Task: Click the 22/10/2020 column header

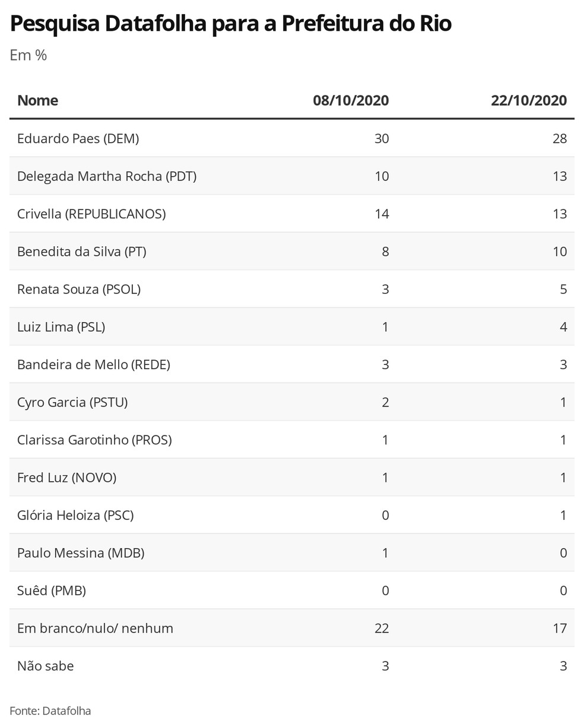Action: (x=529, y=100)
